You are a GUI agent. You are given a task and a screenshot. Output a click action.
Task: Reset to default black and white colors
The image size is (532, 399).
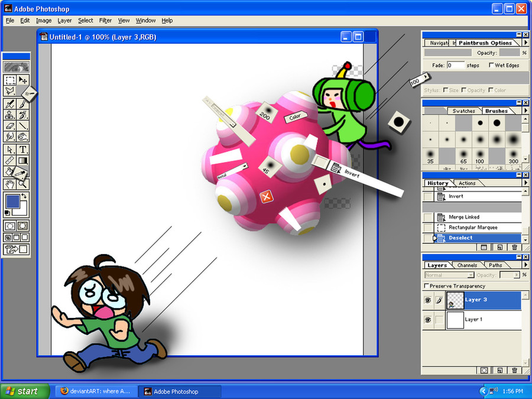point(7,213)
